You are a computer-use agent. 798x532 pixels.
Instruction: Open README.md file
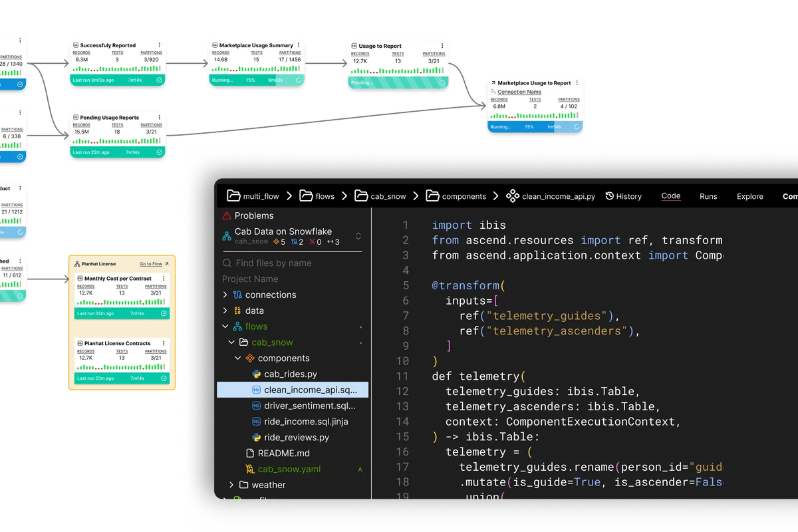pos(284,454)
